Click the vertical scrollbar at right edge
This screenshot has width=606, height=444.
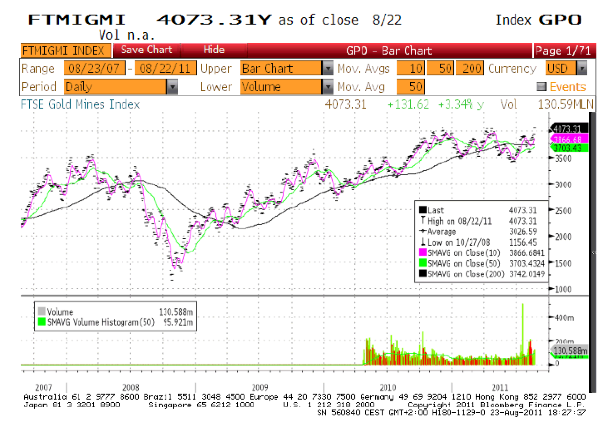pos(592,251)
